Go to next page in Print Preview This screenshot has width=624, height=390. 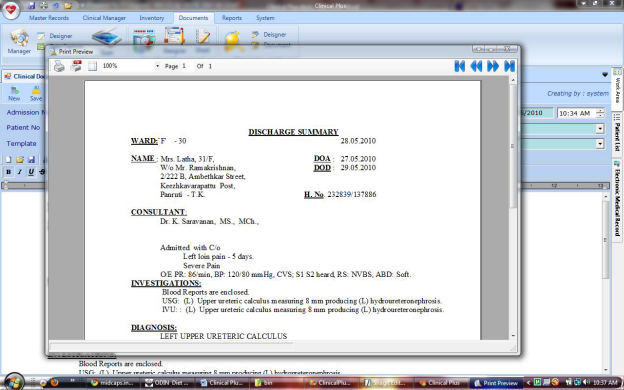click(x=493, y=66)
